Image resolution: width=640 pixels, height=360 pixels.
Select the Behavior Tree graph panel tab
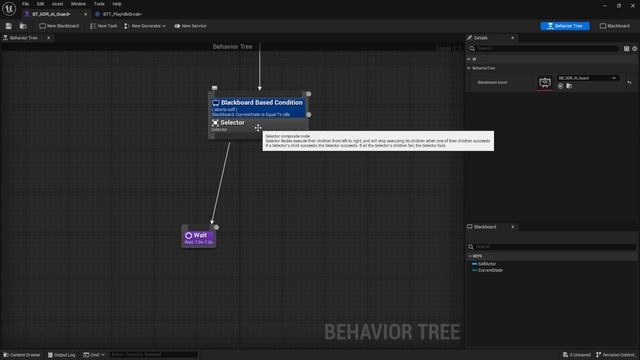(x=23, y=38)
